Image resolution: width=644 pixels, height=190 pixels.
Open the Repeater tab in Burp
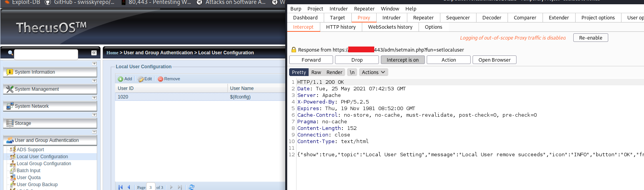(x=423, y=18)
